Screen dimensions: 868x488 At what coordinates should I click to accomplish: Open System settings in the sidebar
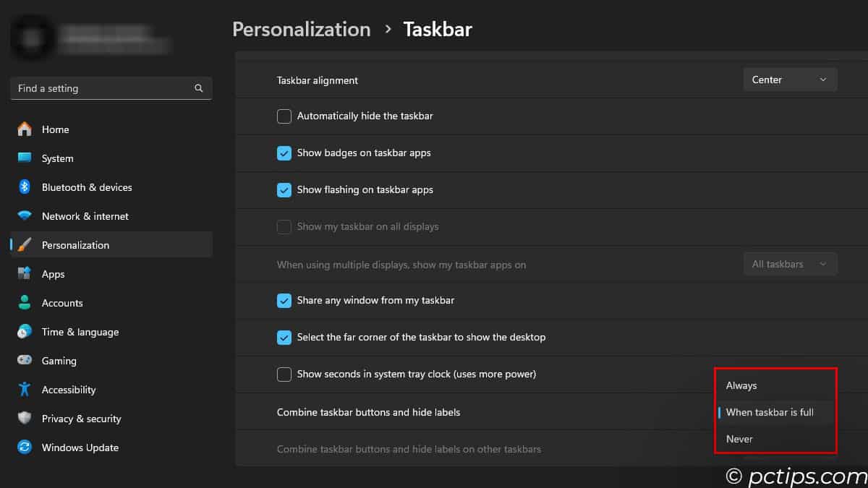coord(57,158)
